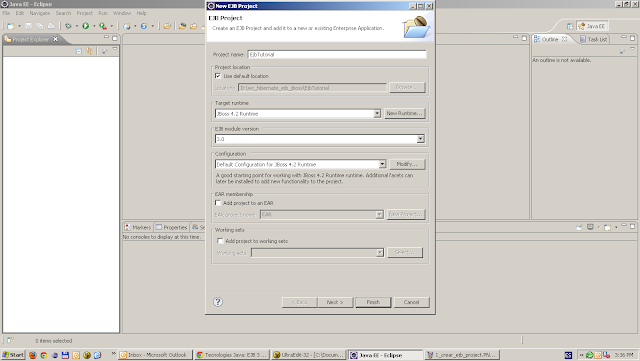
Task: Select the Java EE perspective button
Action: pos(592,26)
